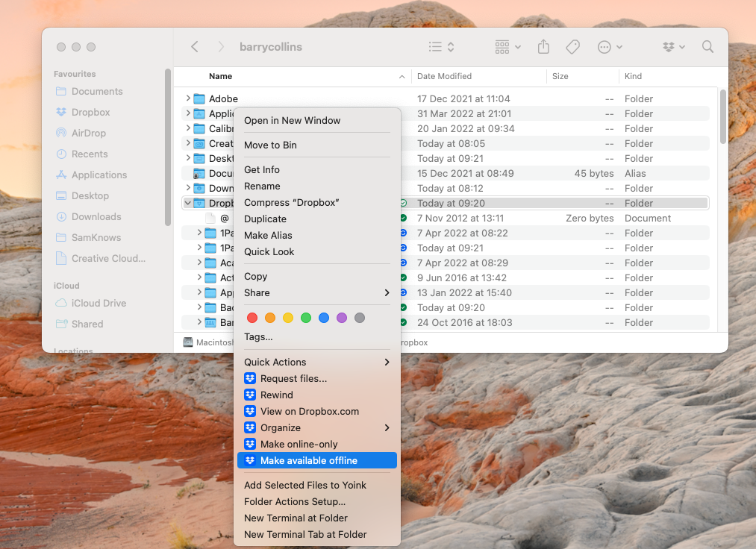The image size is (756, 549).
Task: Choose Make online-only
Action: (x=316, y=444)
